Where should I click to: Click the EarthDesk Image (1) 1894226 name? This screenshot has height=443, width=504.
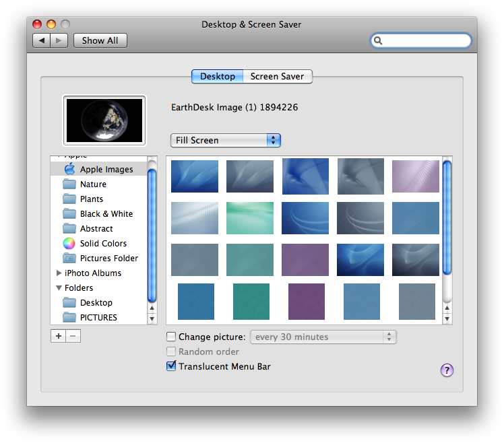pyautogui.click(x=234, y=107)
